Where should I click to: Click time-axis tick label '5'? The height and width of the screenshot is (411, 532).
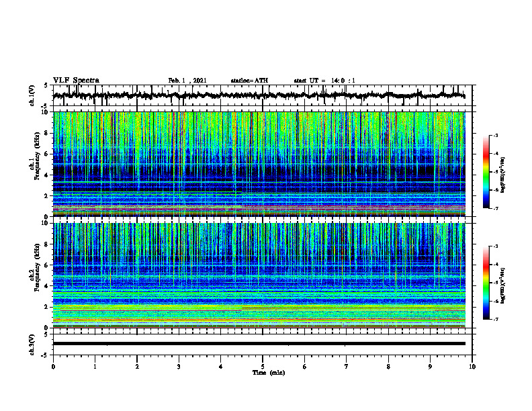[263, 367]
